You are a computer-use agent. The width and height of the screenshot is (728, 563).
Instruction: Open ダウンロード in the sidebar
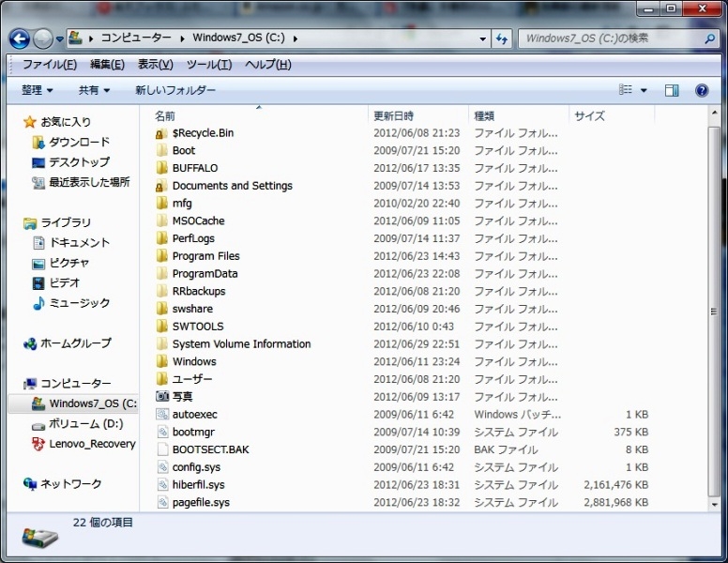click(70, 142)
